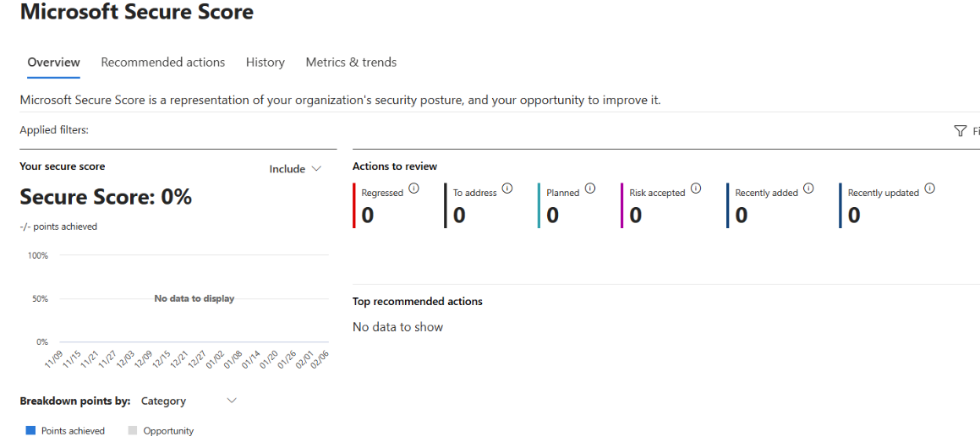Click info icon next to Recently added
This screenshot has height=442, width=980.
(x=808, y=188)
